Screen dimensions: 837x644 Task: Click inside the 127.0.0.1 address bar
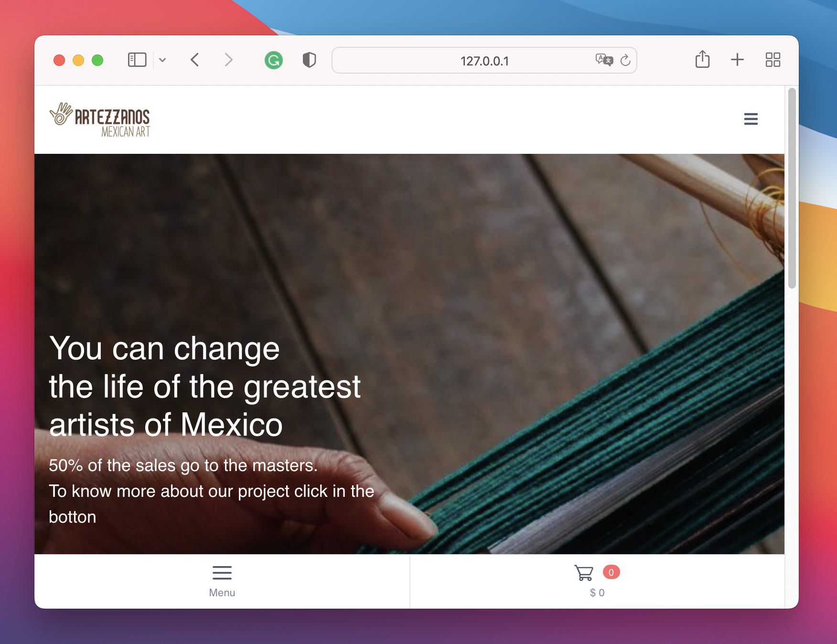[x=484, y=61]
